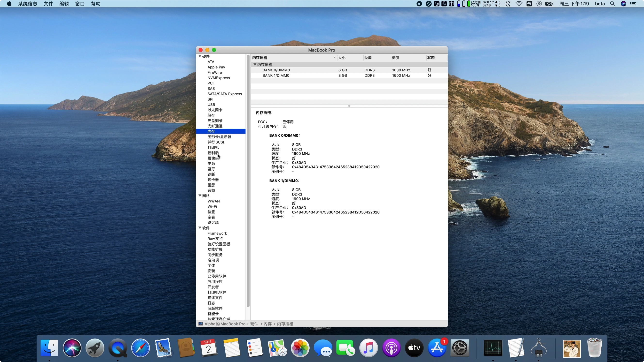Screen dimensions: 644x362
Task: Select Apple Pay in sidebar
Action: pos(216,67)
